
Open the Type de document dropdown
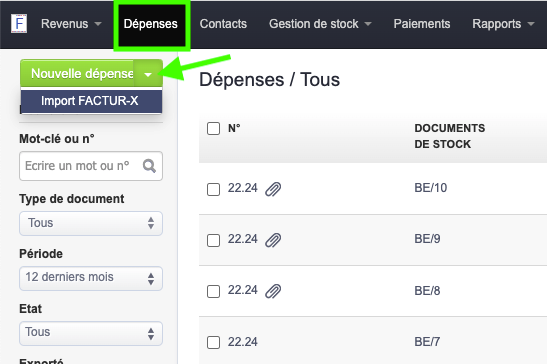91,223
